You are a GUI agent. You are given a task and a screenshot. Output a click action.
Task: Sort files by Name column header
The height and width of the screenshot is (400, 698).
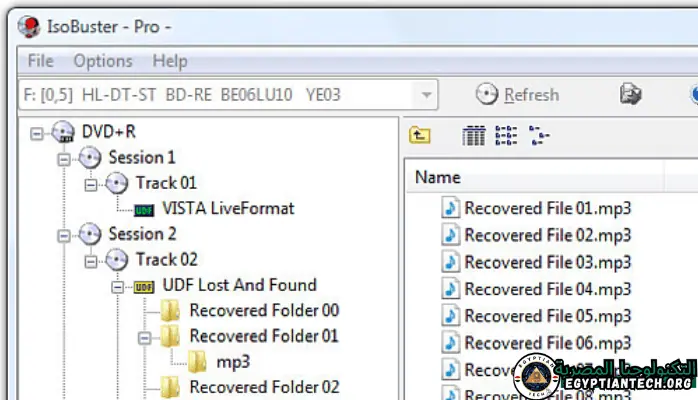tap(438, 177)
